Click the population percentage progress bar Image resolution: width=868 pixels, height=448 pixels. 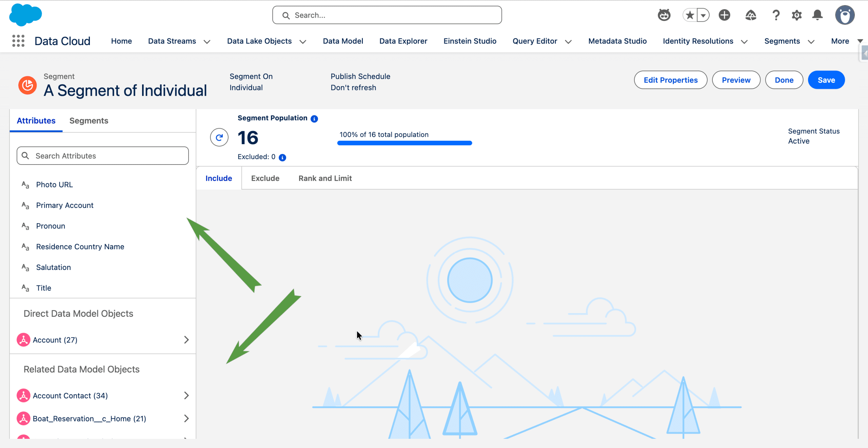[404, 143]
